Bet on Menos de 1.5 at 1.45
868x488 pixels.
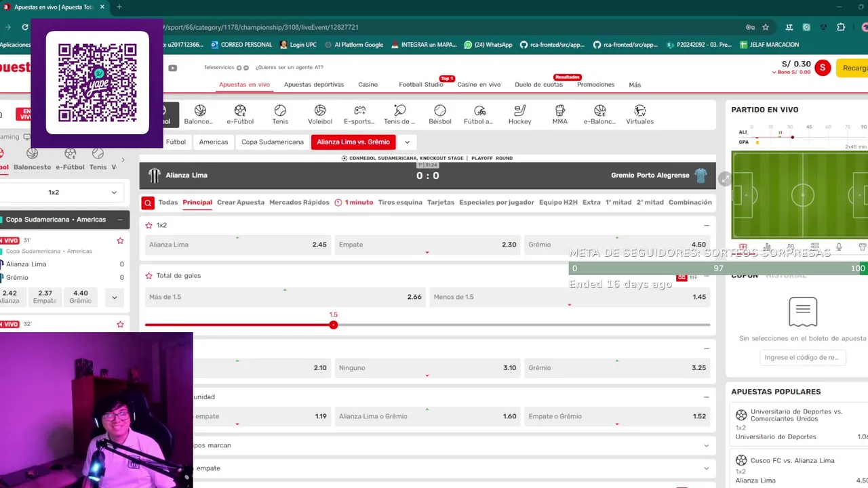pos(570,297)
